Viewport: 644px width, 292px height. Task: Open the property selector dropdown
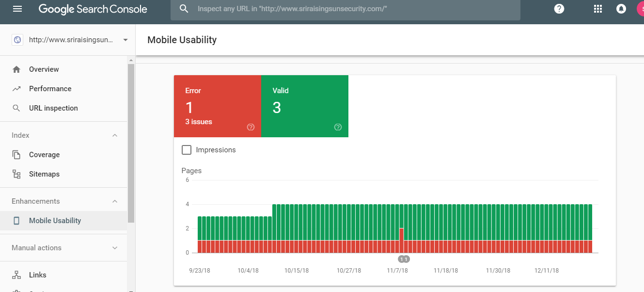pos(125,40)
